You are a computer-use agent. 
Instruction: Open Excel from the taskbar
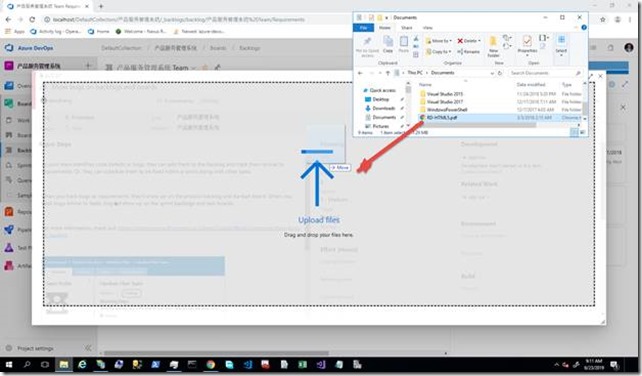tap(303, 365)
